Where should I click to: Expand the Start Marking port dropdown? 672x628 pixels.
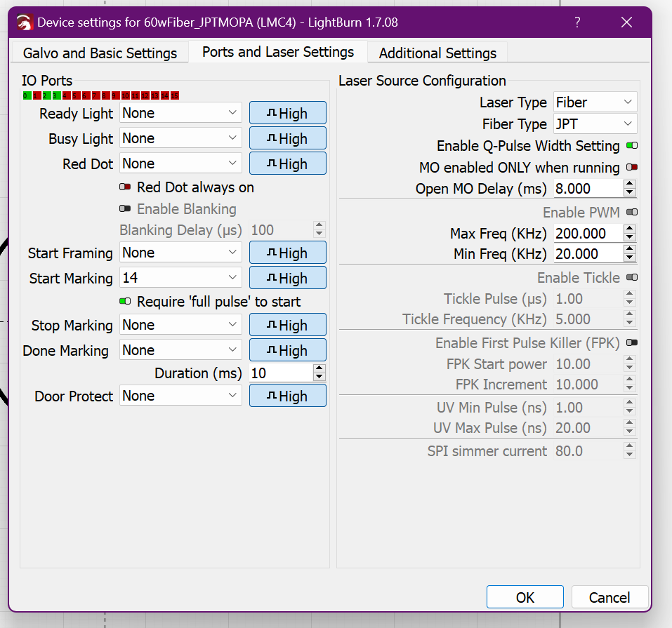tap(180, 278)
